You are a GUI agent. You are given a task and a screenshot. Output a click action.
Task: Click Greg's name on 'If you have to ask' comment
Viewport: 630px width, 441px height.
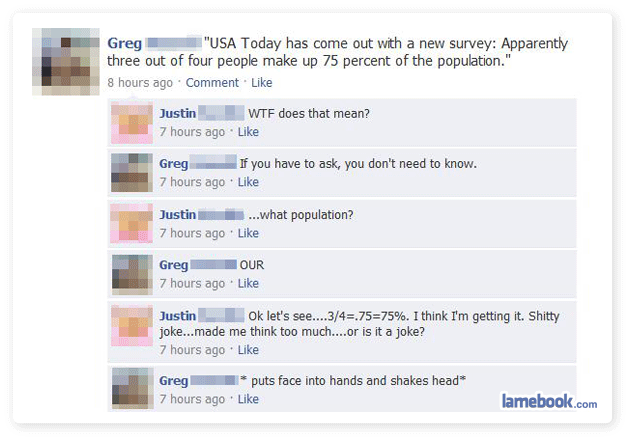coord(174,163)
